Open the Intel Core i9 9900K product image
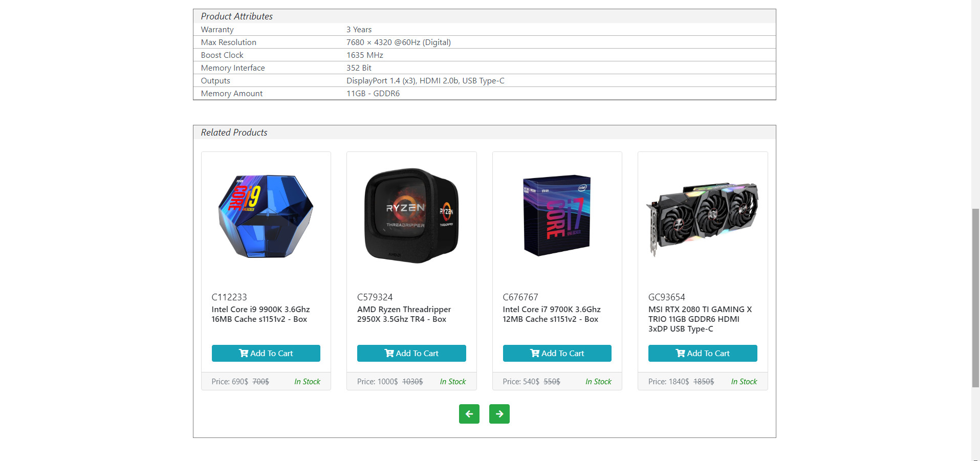Screen dimensions: 980x461 point(266,216)
